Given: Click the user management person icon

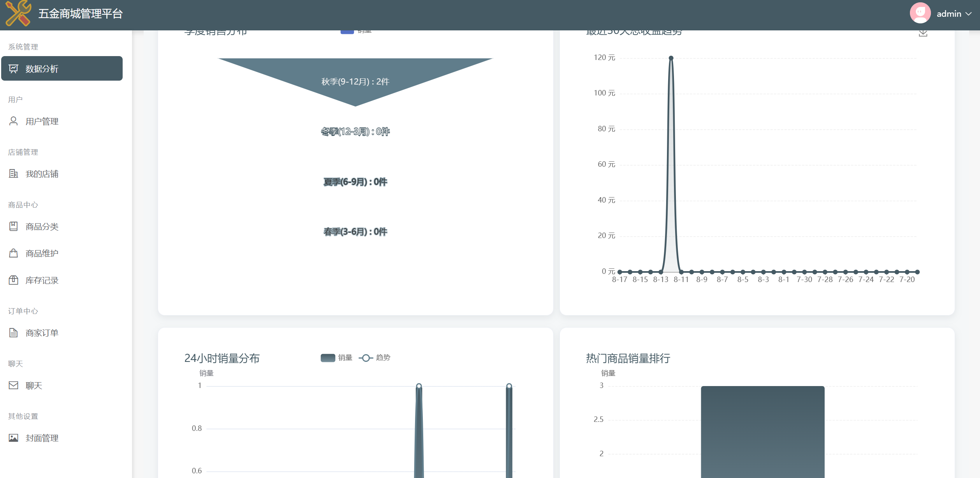Looking at the screenshot, I should [x=14, y=121].
